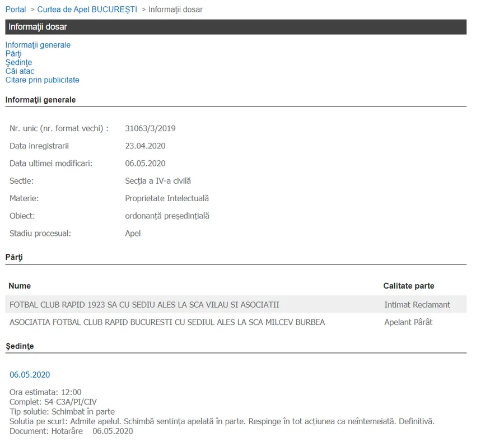The height and width of the screenshot is (446, 504).
Task: Click the Secția a IV-a civilă value
Action: (158, 181)
